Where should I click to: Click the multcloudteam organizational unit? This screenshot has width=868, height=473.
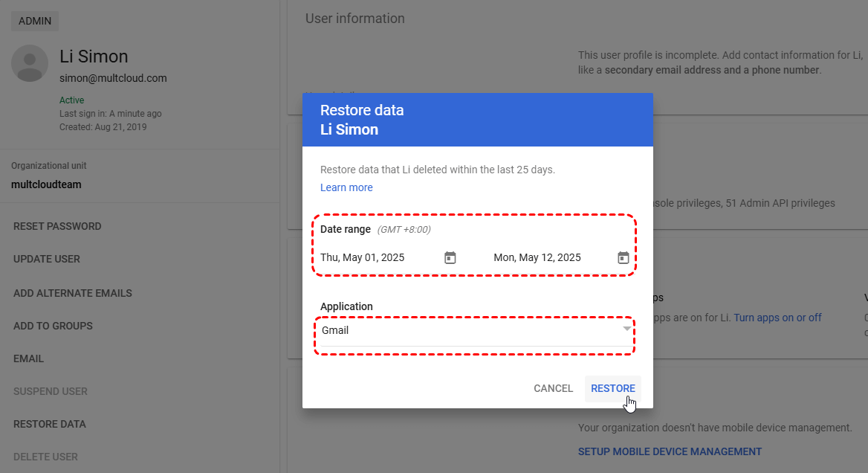pos(47,184)
